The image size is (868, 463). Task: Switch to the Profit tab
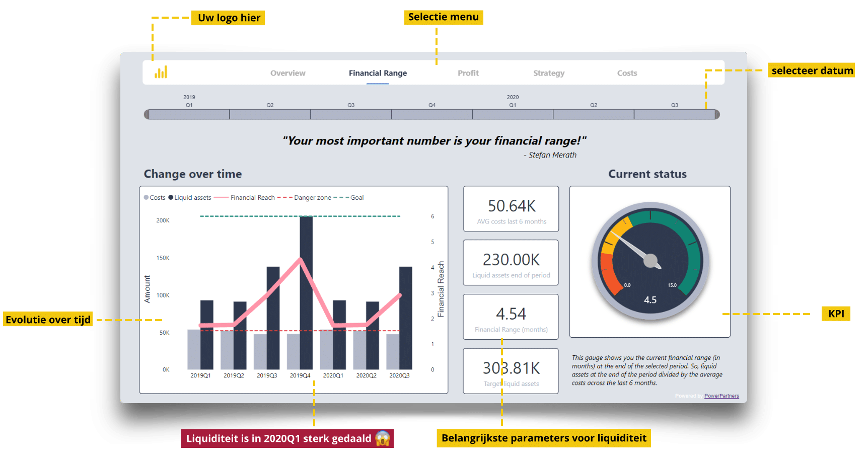pyautogui.click(x=468, y=73)
